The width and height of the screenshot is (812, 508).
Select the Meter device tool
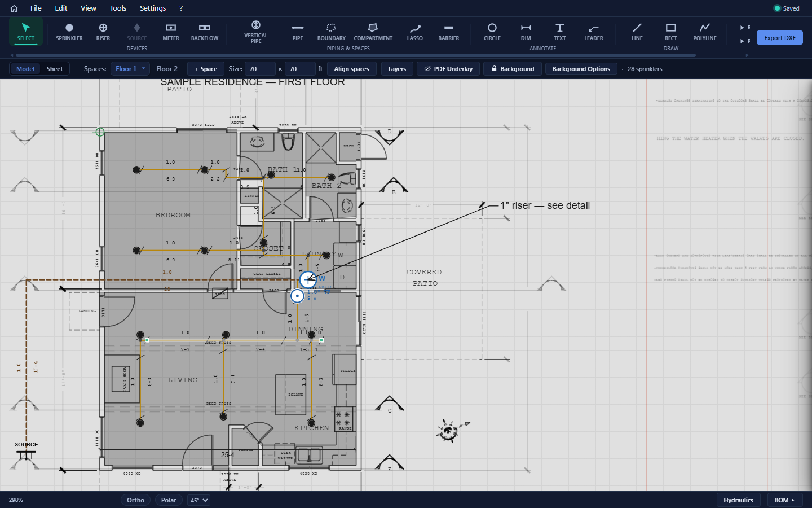[x=171, y=32]
